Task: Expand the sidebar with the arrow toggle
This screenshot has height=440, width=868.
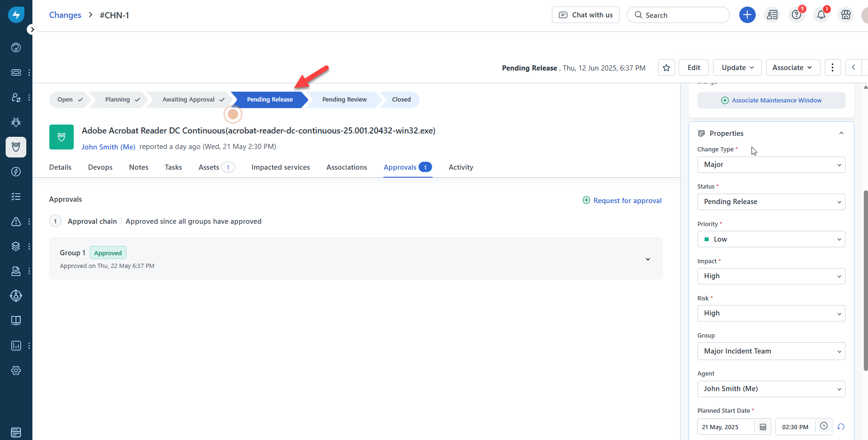Action: (x=32, y=30)
